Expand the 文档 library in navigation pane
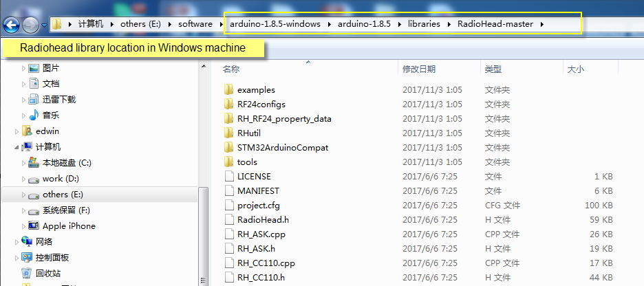 point(23,84)
